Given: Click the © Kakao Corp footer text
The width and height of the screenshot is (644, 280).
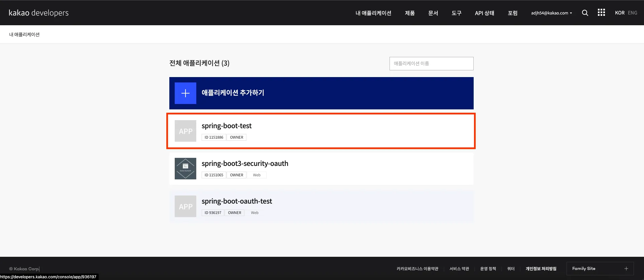Looking at the screenshot, I should (x=24, y=269).
